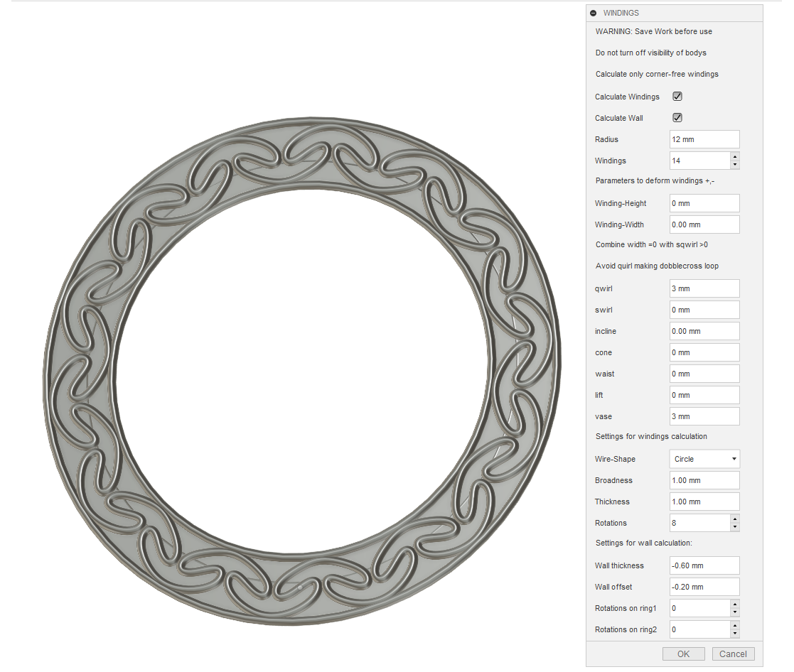Collapse the WINDINGS panel header icon
This screenshot has width=794, height=672.
(593, 13)
